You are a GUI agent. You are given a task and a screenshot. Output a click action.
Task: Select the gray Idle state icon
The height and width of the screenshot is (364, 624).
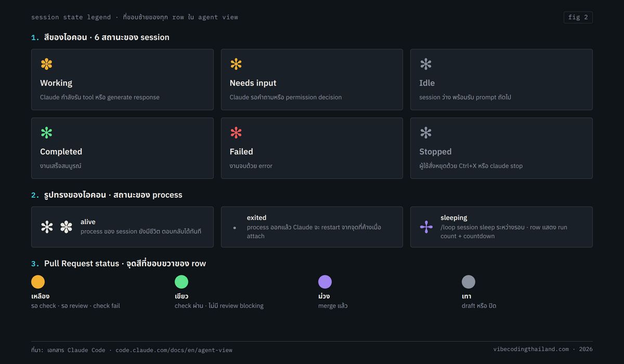(426, 64)
